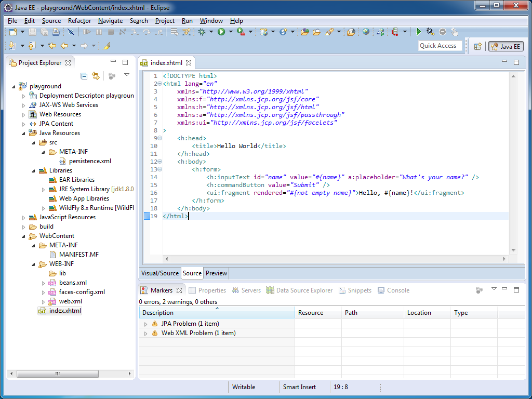
Task: Click the Last Edit Location arrow icon
Action: tap(52, 46)
